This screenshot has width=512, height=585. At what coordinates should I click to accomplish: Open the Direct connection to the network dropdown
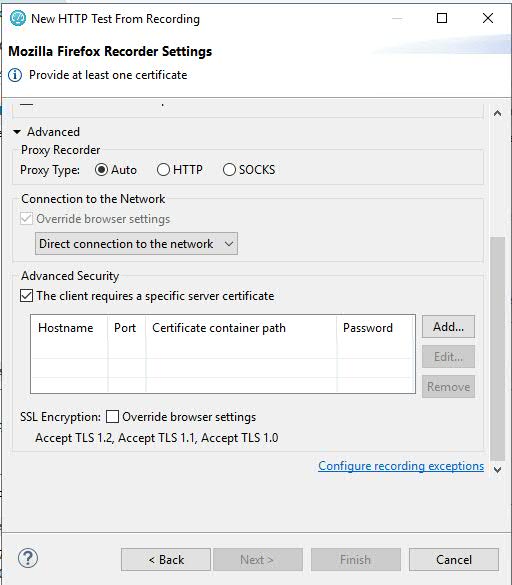[x=136, y=244]
